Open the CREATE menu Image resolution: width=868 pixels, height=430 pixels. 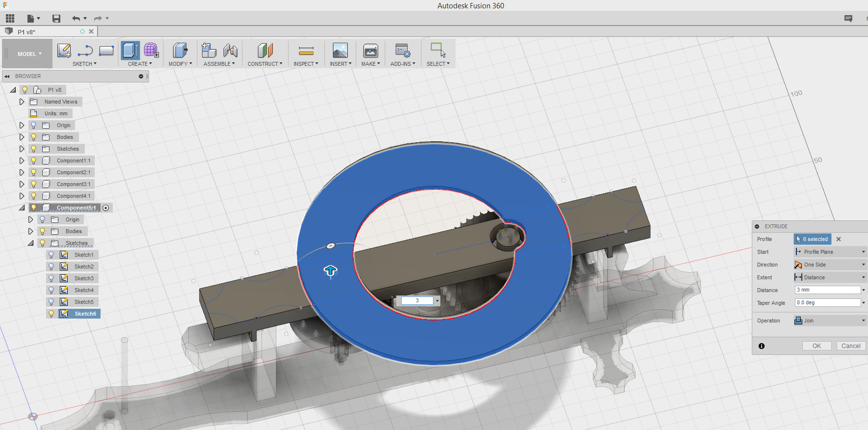[x=140, y=64]
